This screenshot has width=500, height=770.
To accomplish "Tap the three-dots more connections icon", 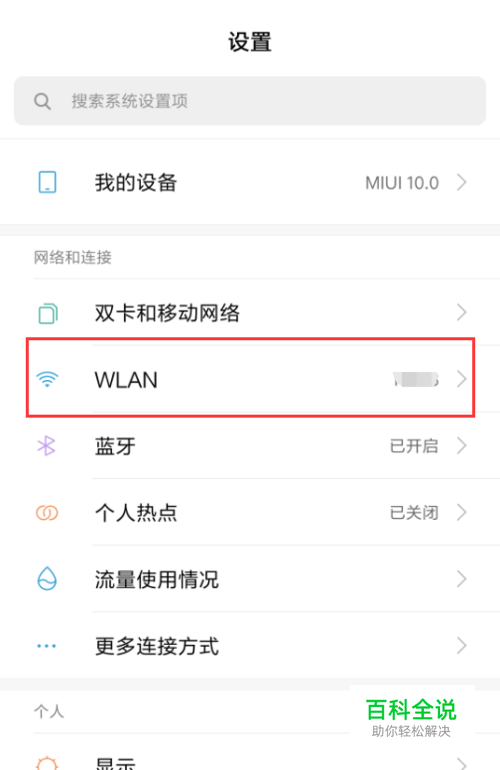I will [x=47, y=646].
